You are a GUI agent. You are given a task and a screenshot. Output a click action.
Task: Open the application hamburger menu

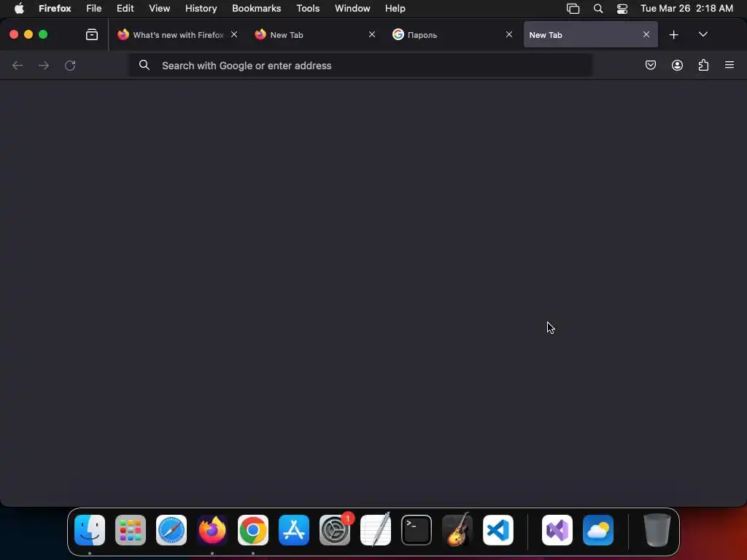point(729,65)
